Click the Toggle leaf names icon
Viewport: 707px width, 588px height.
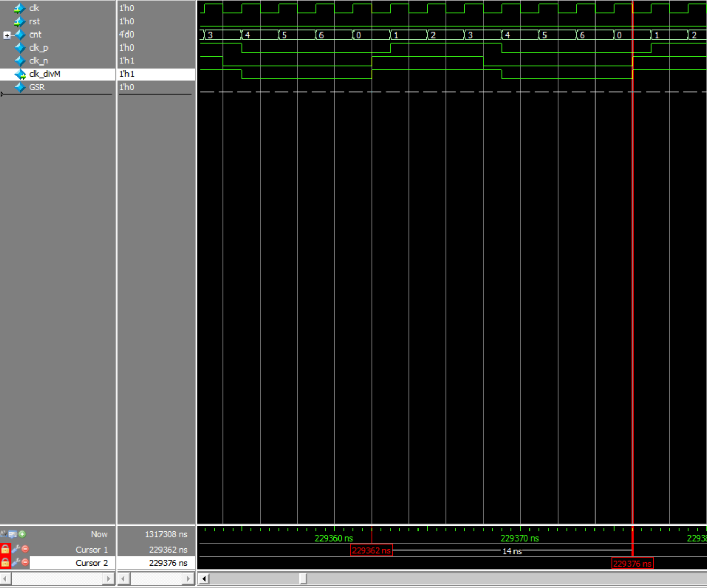click(4, 534)
